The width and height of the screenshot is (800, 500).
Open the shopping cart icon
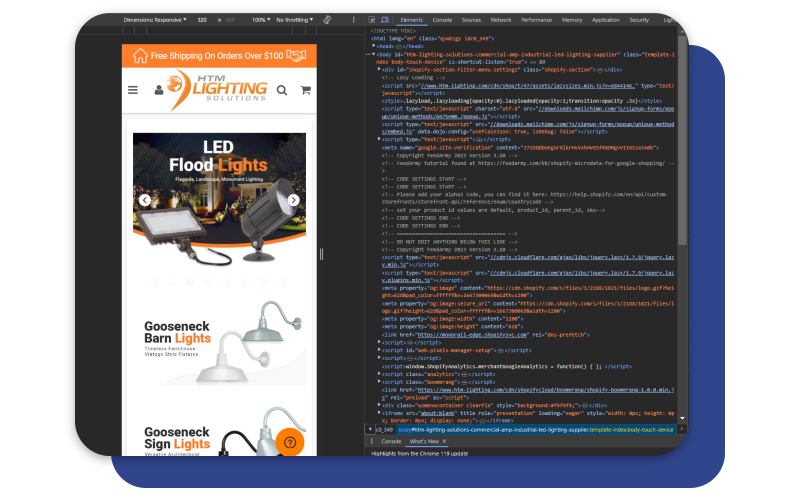tap(306, 90)
